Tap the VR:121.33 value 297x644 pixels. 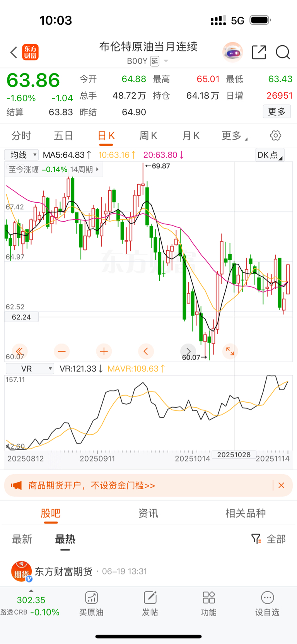point(81,369)
